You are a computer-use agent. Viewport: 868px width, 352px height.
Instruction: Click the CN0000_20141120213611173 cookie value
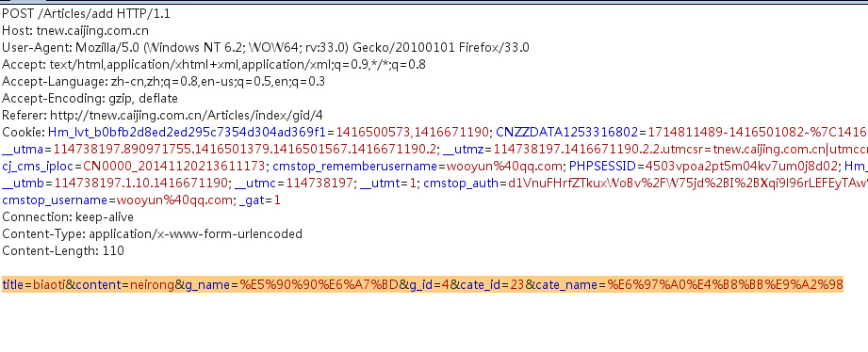(x=174, y=167)
